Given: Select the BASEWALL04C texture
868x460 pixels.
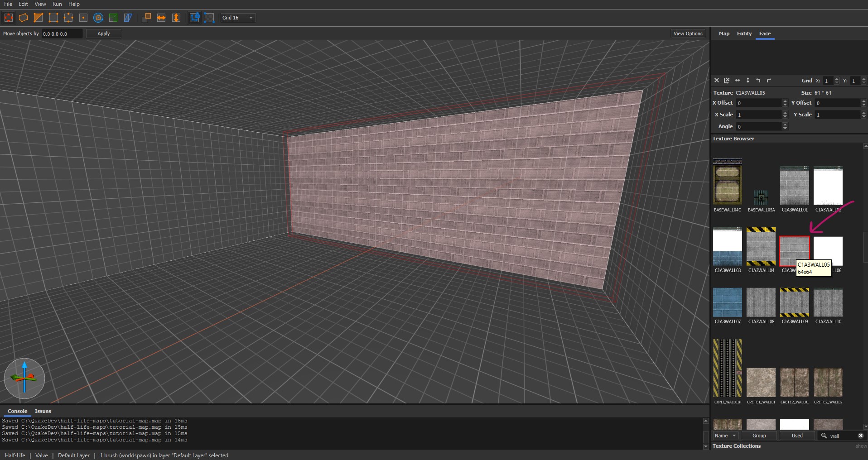Looking at the screenshot, I should coord(728,182).
